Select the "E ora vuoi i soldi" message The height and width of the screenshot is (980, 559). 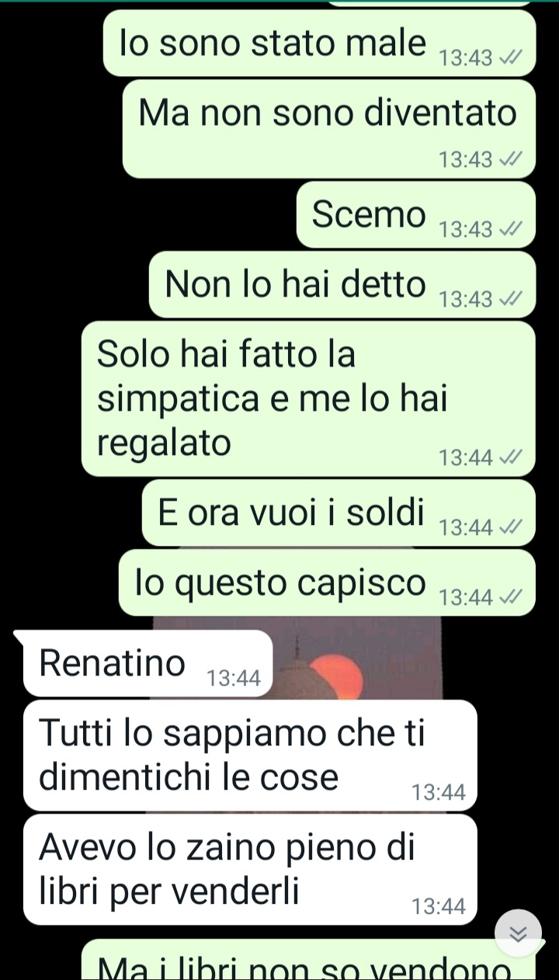tap(339, 513)
